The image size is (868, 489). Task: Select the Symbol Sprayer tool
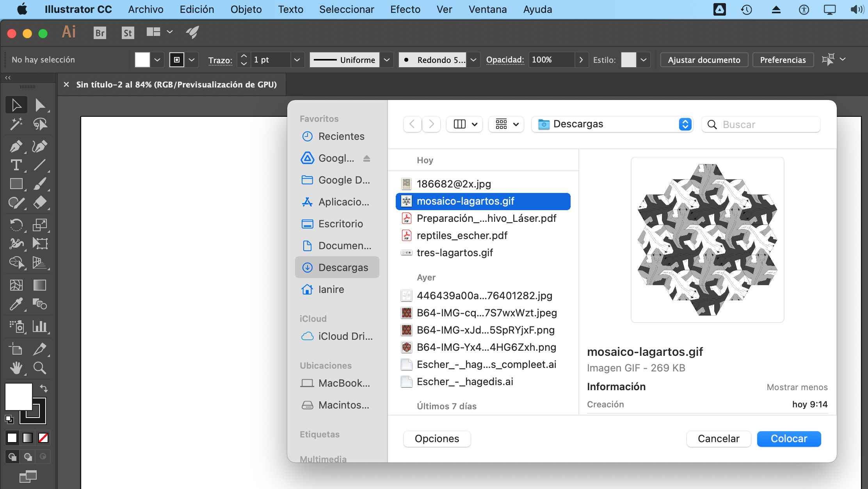tap(16, 326)
